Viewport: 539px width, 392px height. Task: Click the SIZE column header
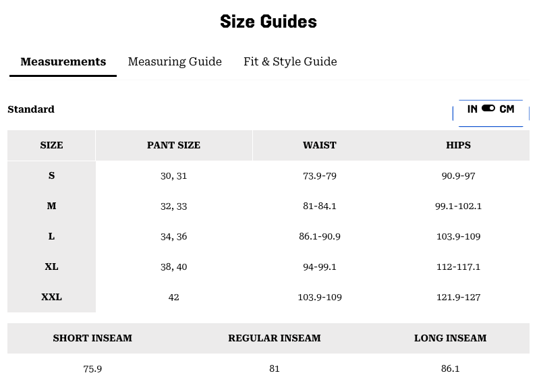coord(51,145)
